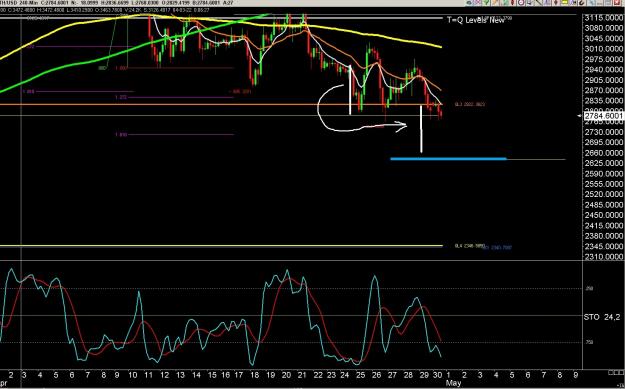This screenshot has height=389, width=625.
Task: Click date 14 on the time axis
Action: (196, 375)
